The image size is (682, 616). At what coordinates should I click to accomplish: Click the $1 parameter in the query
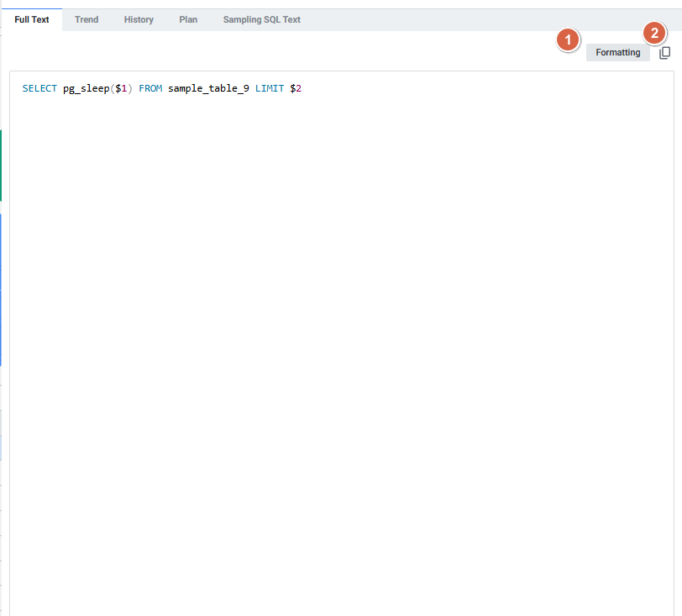pos(121,88)
